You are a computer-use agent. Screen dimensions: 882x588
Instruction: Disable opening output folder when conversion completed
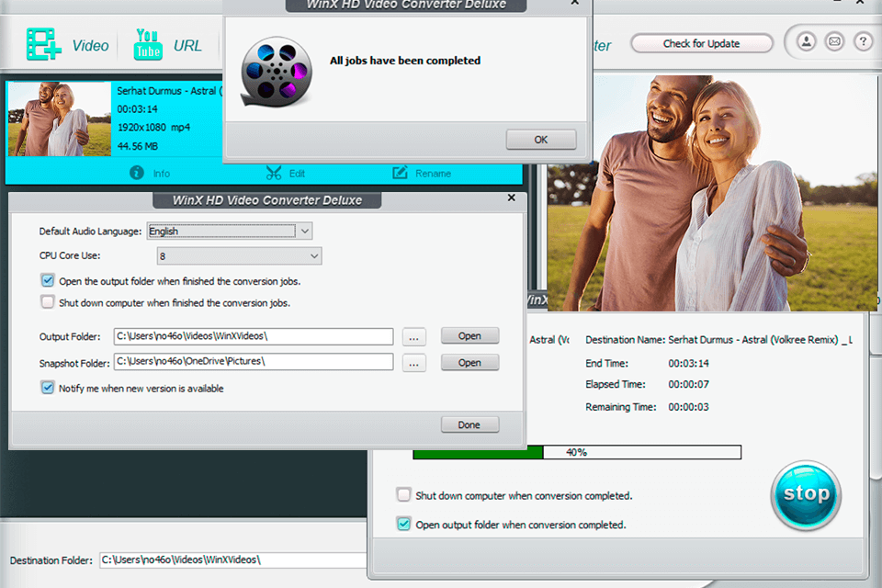[x=402, y=525]
